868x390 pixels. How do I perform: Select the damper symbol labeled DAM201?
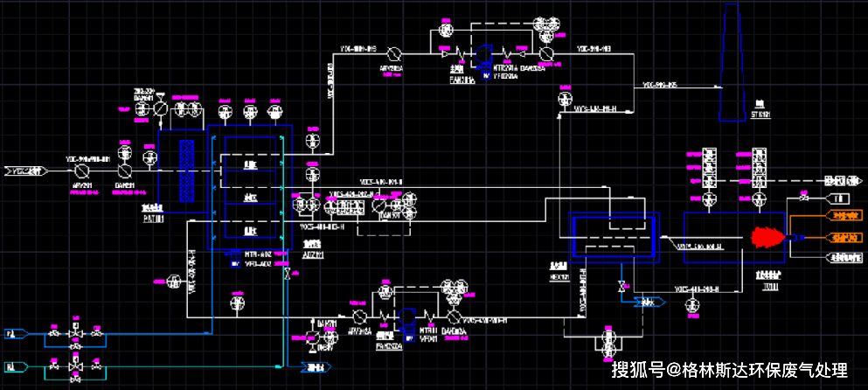(x=126, y=170)
